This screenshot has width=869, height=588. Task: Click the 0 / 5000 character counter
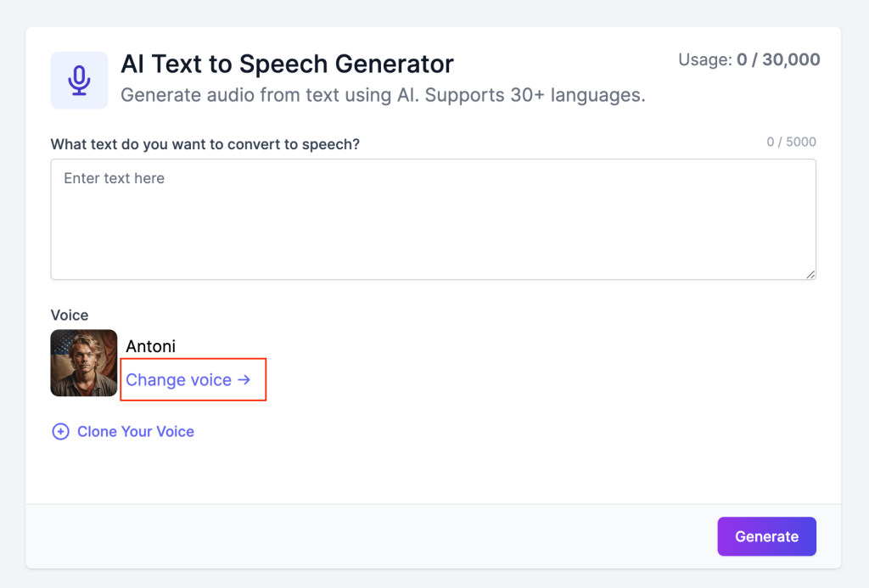[791, 143]
